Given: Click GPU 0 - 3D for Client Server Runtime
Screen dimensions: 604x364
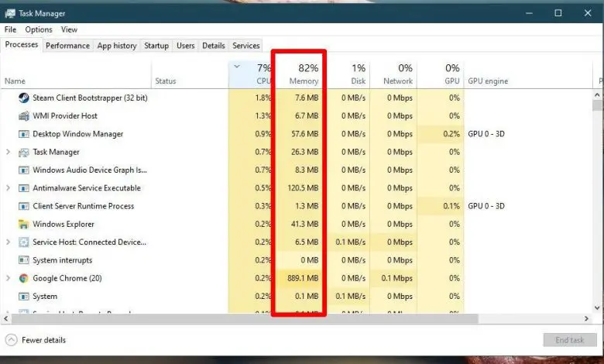Looking at the screenshot, I should coord(486,206).
